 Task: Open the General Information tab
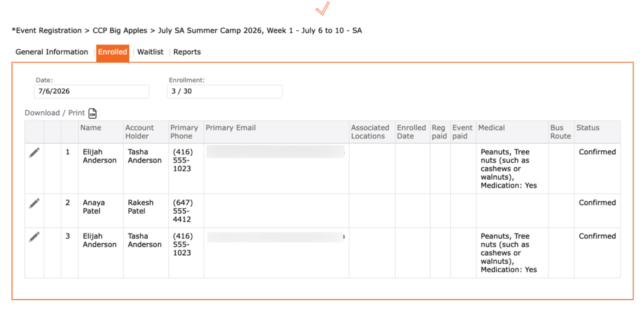(x=52, y=52)
